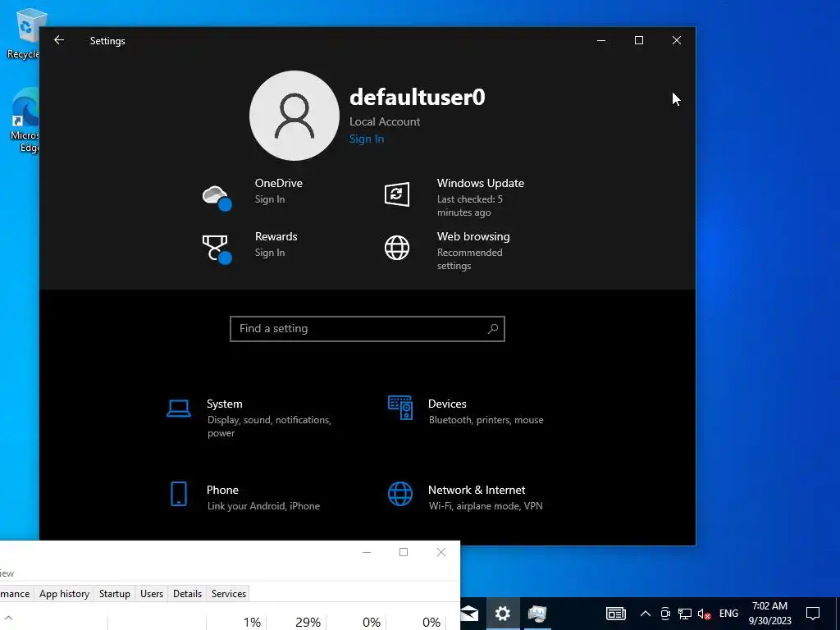The height and width of the screenshot is (630, 840).
Task: Click the Network & Internet globe icon
Action: coord(400,494)
